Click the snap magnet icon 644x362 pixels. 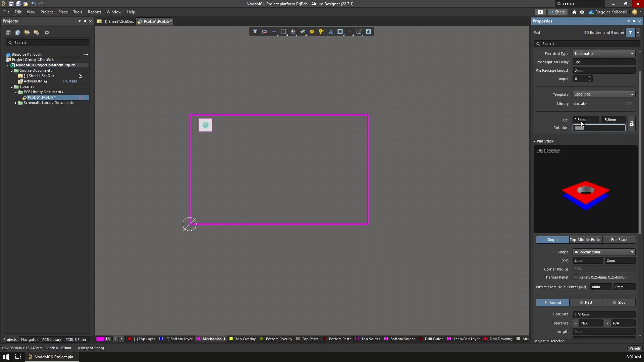click(264, 32)
